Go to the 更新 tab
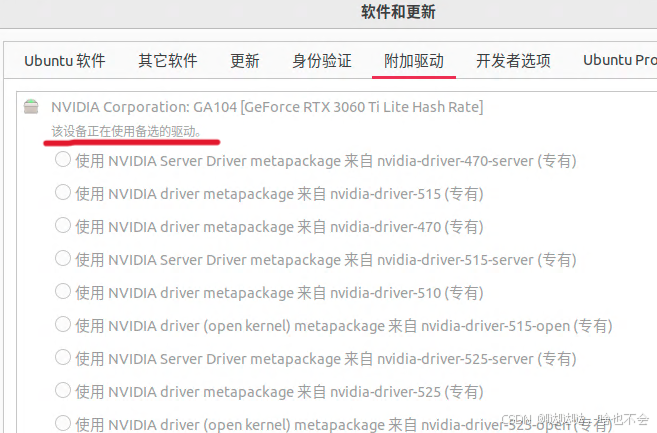The width and height of the screenshot is (657, 433). (x=245, y=61)
